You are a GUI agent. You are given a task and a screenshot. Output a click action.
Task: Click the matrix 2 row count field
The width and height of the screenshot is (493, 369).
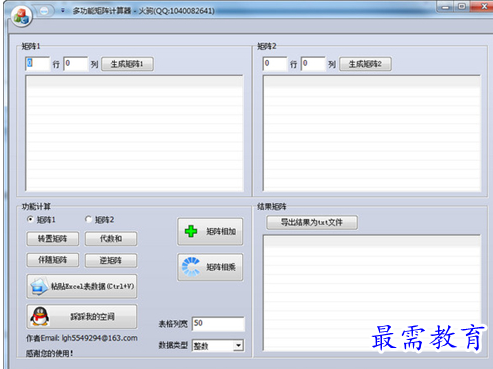[275, 64]
